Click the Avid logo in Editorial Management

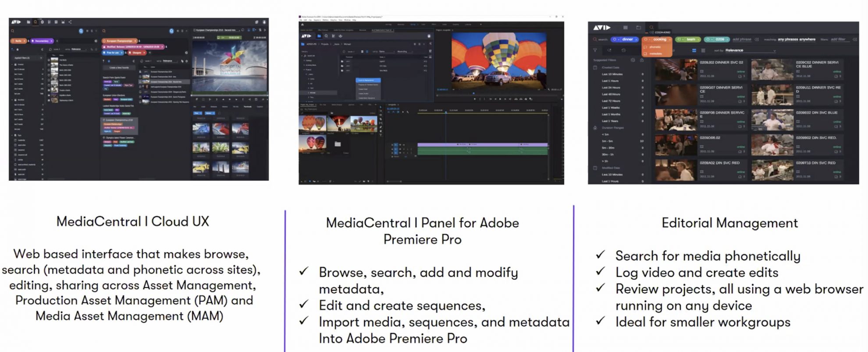[602, 27]
